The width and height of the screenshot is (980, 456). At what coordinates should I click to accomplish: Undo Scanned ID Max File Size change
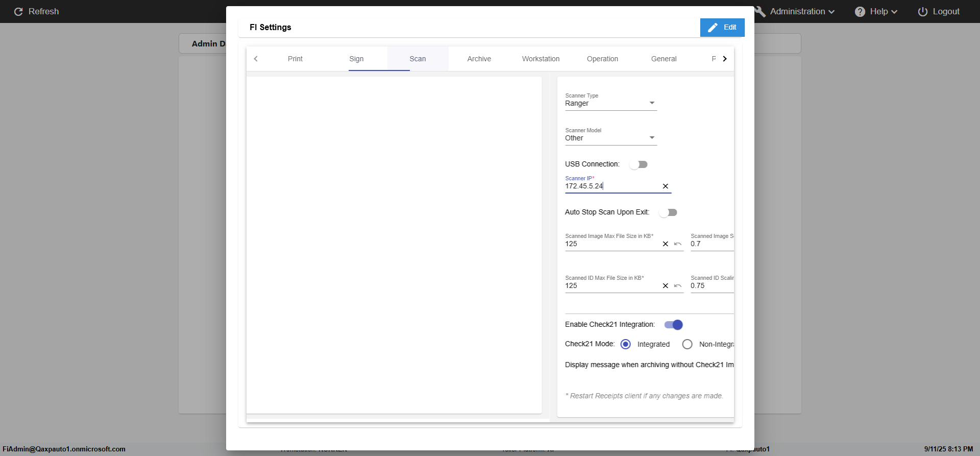coord(678,286)
